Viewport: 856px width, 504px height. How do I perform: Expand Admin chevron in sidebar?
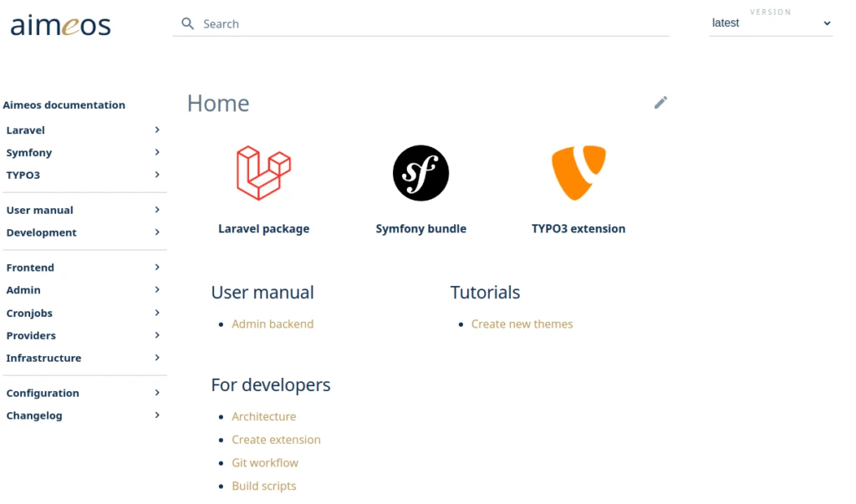click(x=157, y=290)
